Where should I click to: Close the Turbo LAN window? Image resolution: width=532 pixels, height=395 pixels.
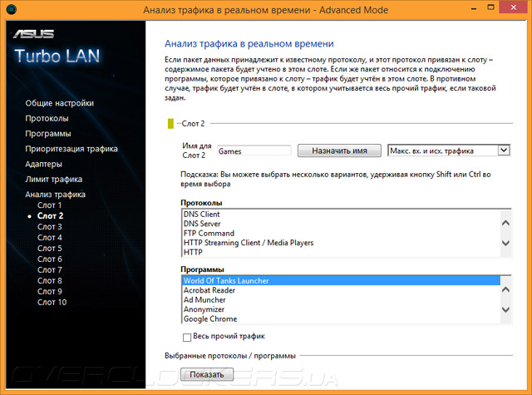tap(514, 7)
